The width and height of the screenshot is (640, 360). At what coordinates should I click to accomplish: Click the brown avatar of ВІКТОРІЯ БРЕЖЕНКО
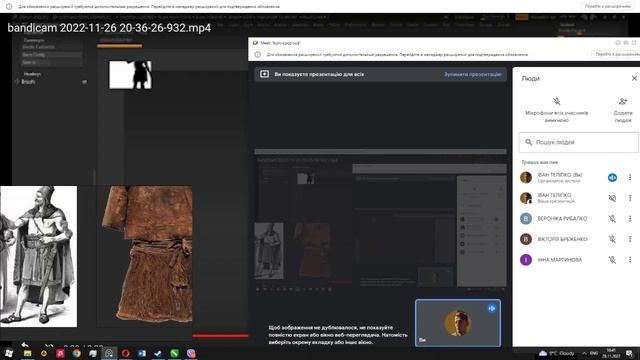(526, 239)
